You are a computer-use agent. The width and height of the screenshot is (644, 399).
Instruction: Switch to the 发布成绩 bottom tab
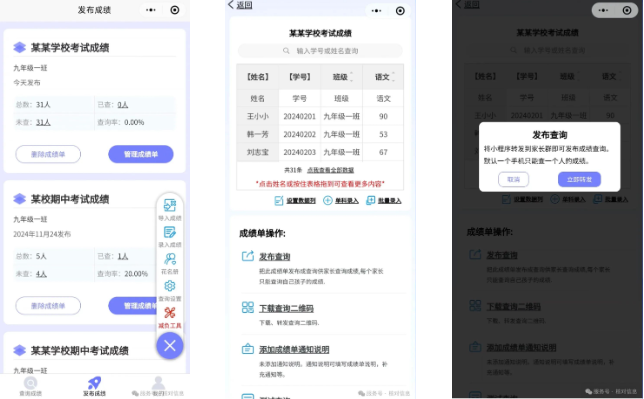94,386
